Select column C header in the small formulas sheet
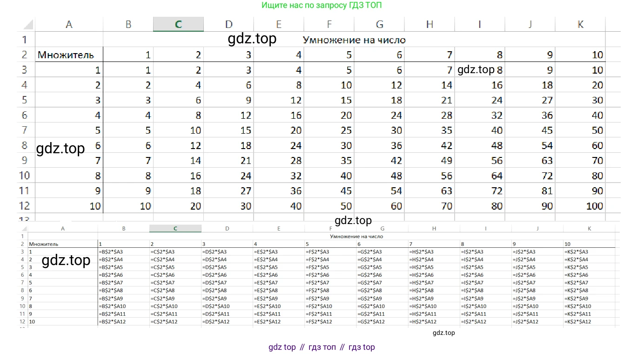 point(175,229)
